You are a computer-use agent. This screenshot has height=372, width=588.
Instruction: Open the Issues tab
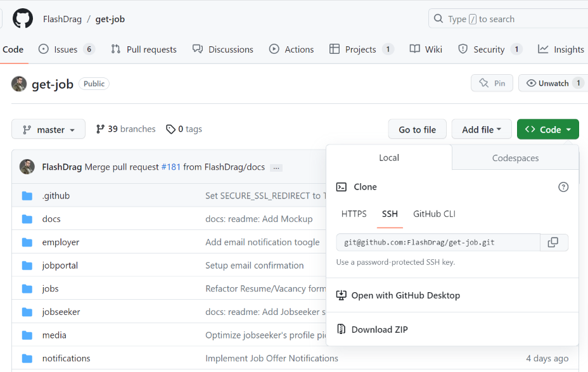tap(67, 49)
